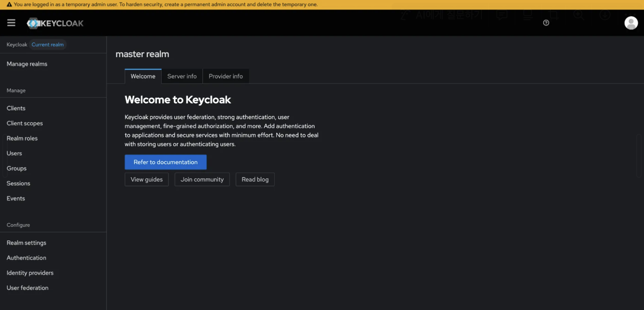Open the help question mark icon
This screenshot has width=644, height=310.
[546, 23]
